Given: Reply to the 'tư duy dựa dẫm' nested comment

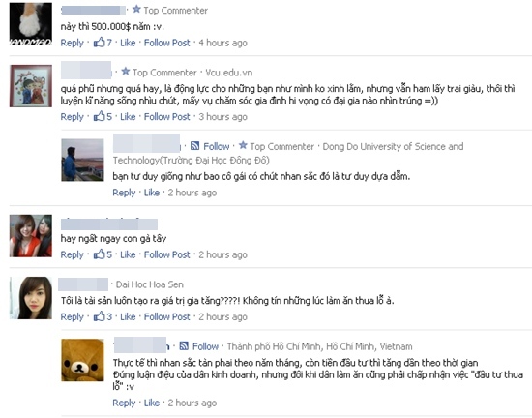Looking at the screenshot, I should pyautogui.click(x=124, y=193).
